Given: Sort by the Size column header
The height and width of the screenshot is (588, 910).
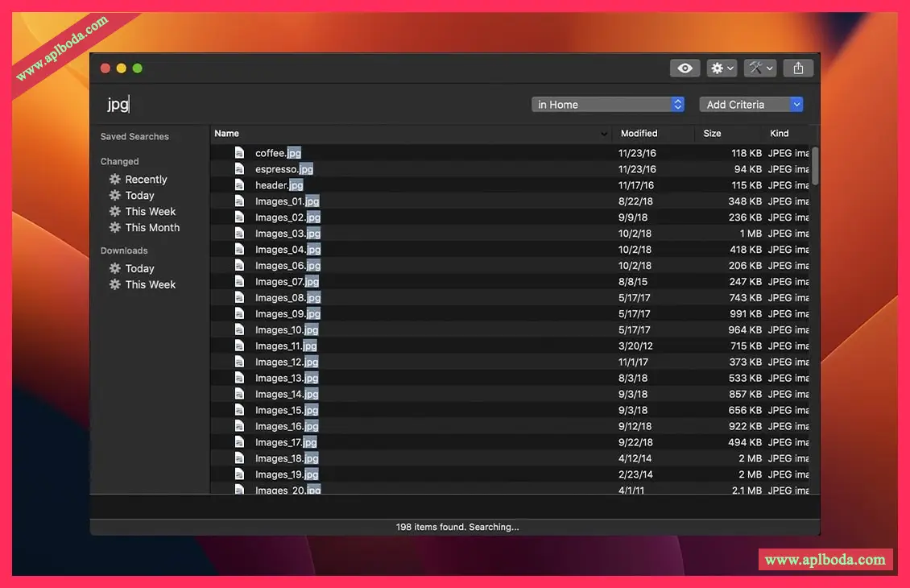Looking at the screenshot, I should pyautogui.click(x=712, y=134).
